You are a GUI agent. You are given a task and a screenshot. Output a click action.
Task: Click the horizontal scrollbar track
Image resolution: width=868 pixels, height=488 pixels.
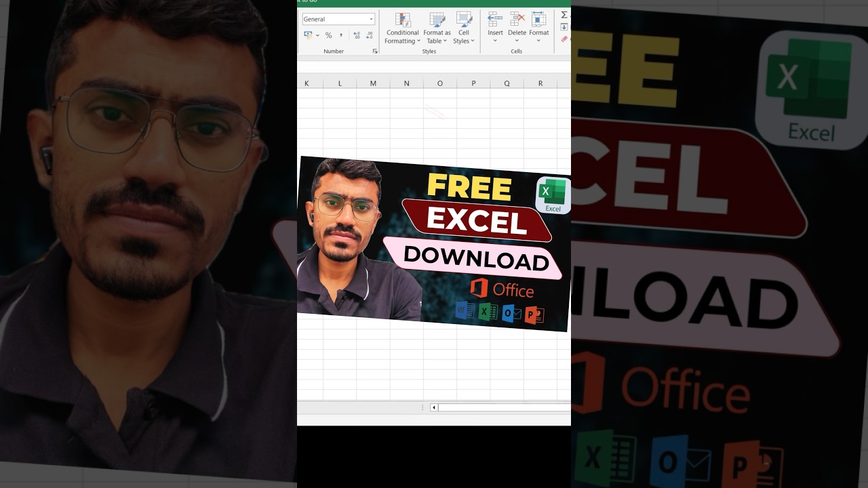click(504, 407)
